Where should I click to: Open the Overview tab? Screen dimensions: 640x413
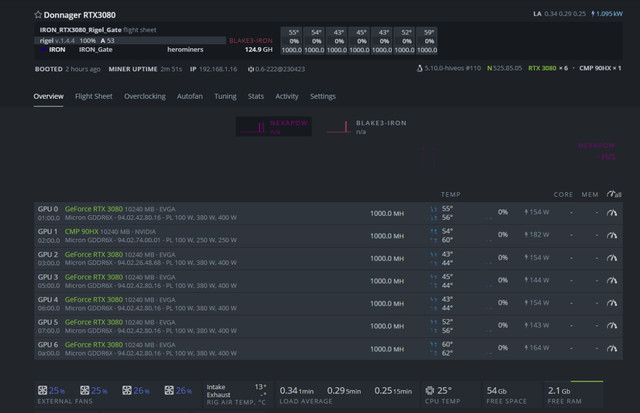[49, 96]
